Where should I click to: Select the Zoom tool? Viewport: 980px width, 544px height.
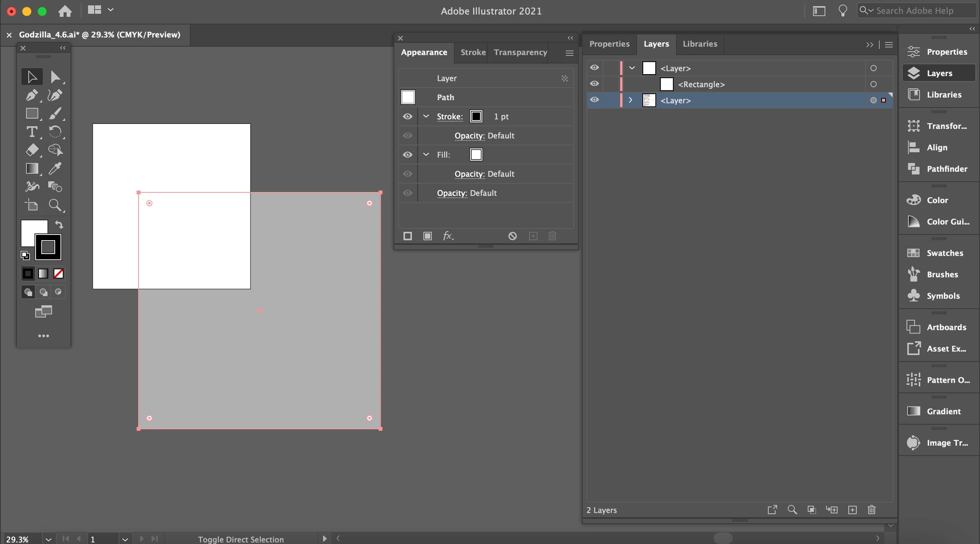[x=55, y=205]
